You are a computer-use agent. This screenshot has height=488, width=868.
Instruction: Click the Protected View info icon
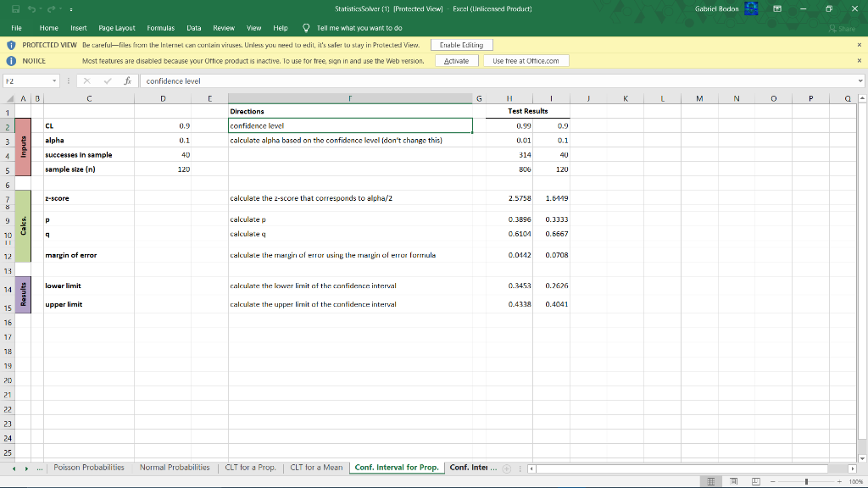(x=11, y=46)
